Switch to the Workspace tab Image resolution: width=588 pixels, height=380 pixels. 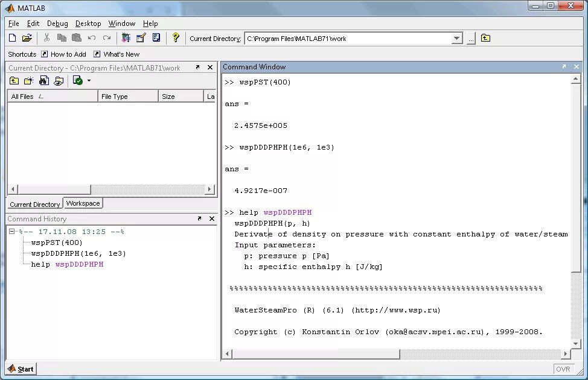83,203
